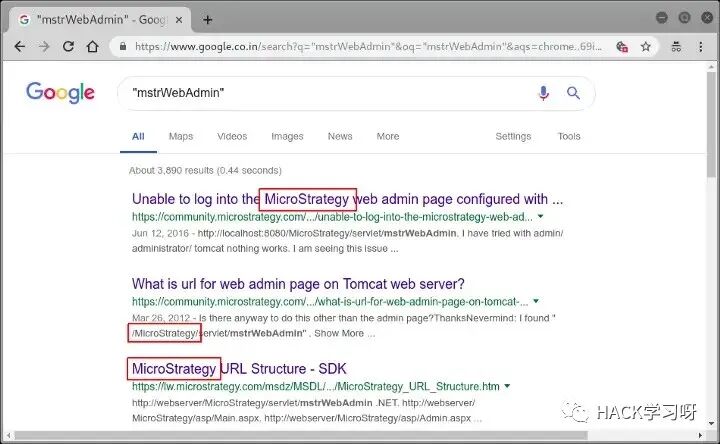Screen dimensions: 720x444
Task: Click the padlock site security icon
Action: 123,46
